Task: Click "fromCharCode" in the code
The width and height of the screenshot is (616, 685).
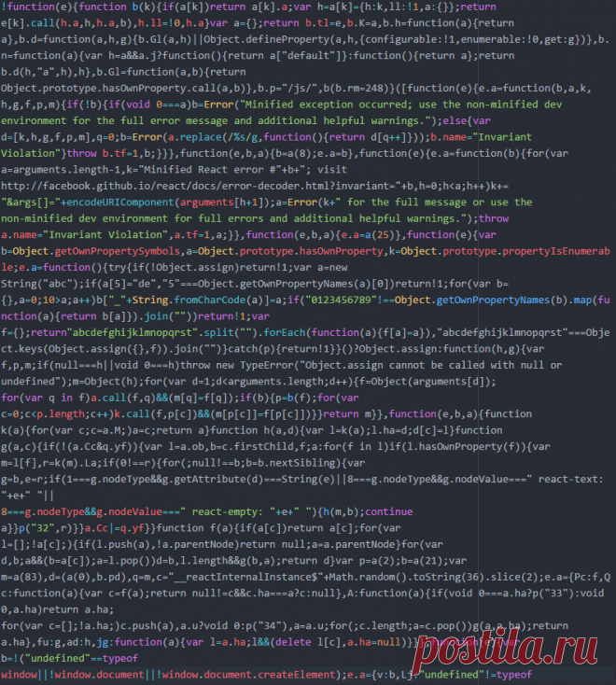Action: tap(210, 301)
